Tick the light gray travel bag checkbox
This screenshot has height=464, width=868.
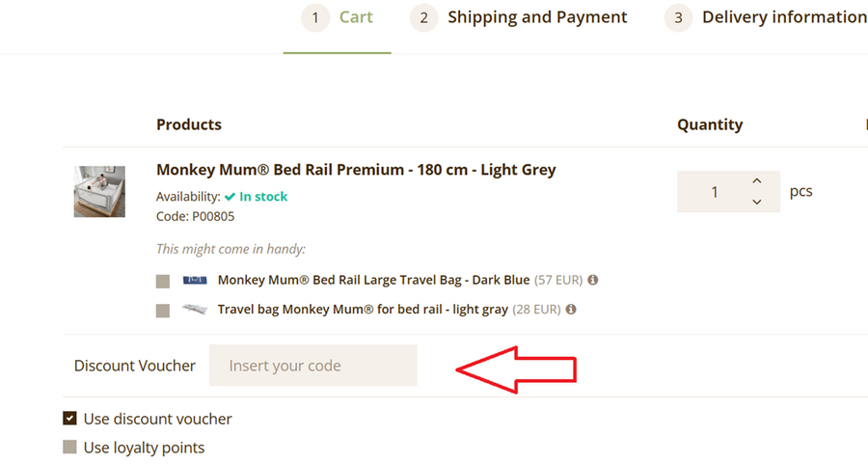click(163, 311)
